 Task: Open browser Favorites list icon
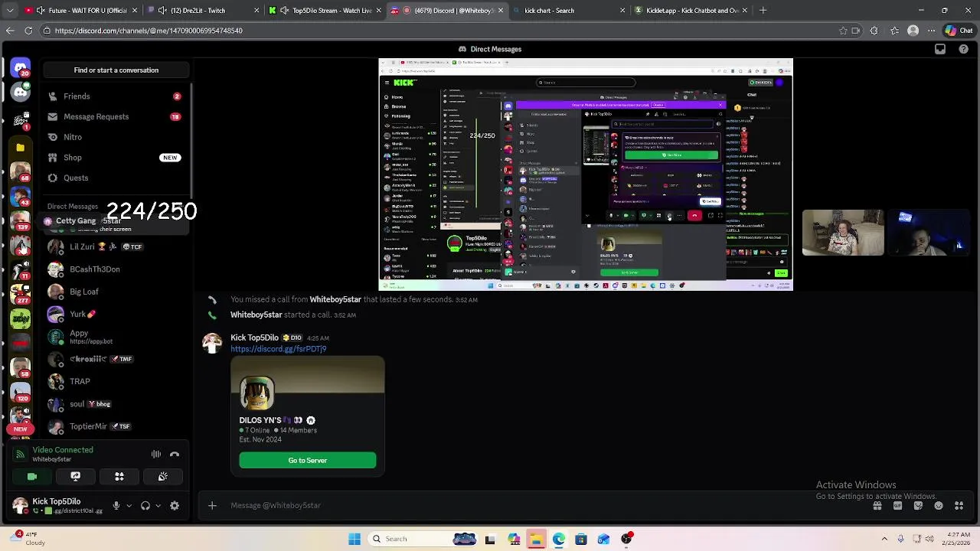point(895,31)
